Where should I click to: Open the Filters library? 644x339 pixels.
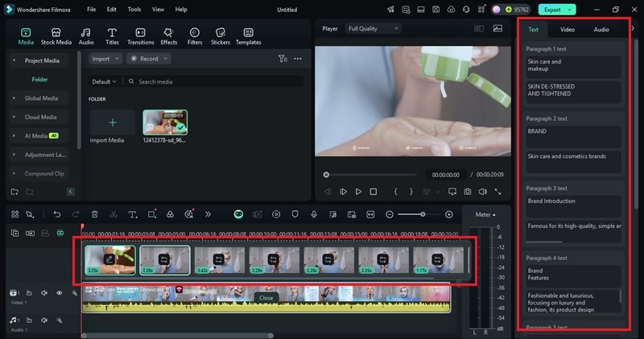tap(195, 36)
